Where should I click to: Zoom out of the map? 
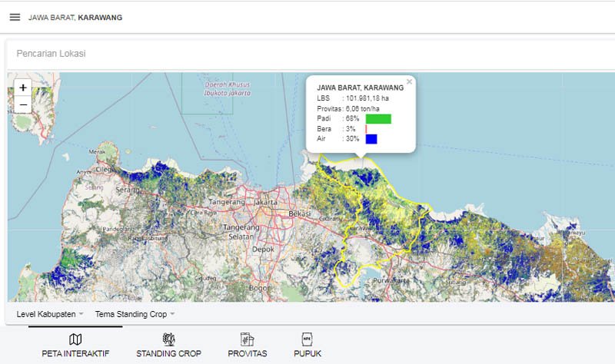coord(23,104)
